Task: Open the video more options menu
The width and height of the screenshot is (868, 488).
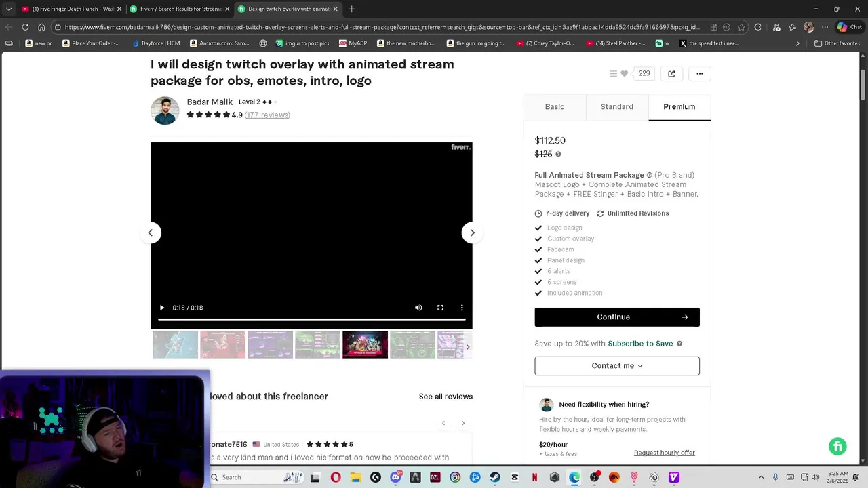Action: click(x=462, y=308)
